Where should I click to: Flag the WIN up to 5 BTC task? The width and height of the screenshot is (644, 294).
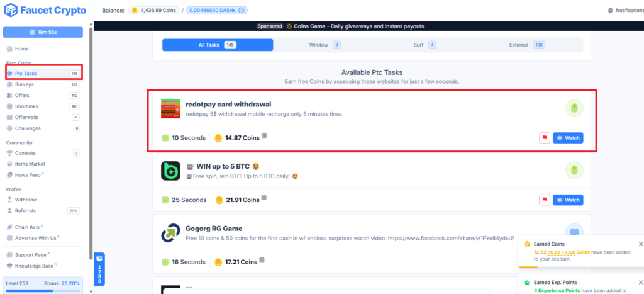544,200
